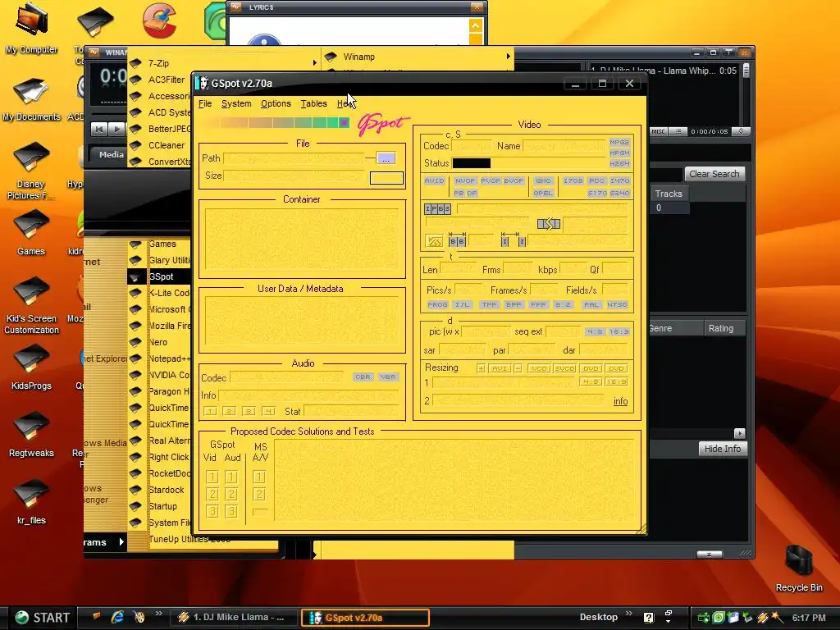Click the browse '...' button next to Path

coord(386,158)
